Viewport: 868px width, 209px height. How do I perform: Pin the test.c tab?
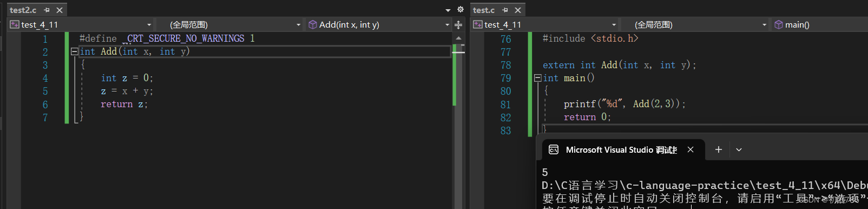click(x=505, y=10)
